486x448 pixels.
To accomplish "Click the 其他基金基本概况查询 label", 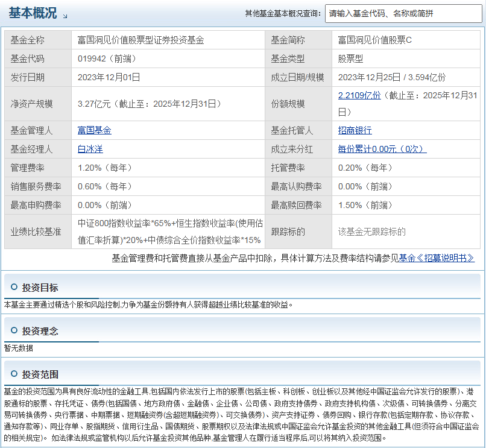I will 283,13.
